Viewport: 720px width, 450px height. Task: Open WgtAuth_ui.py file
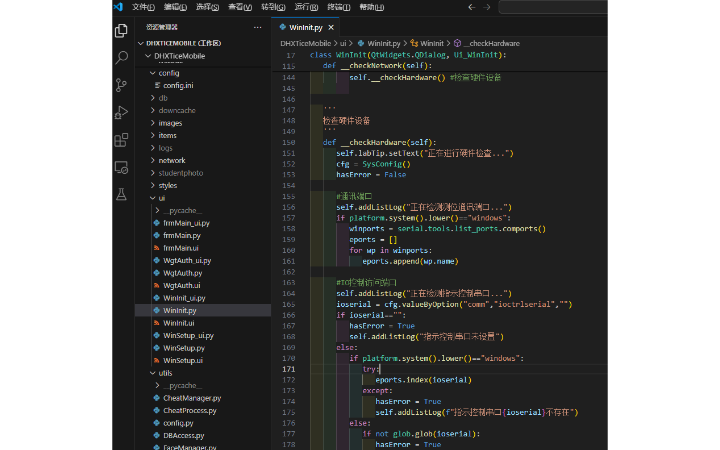tap(203, 260)
